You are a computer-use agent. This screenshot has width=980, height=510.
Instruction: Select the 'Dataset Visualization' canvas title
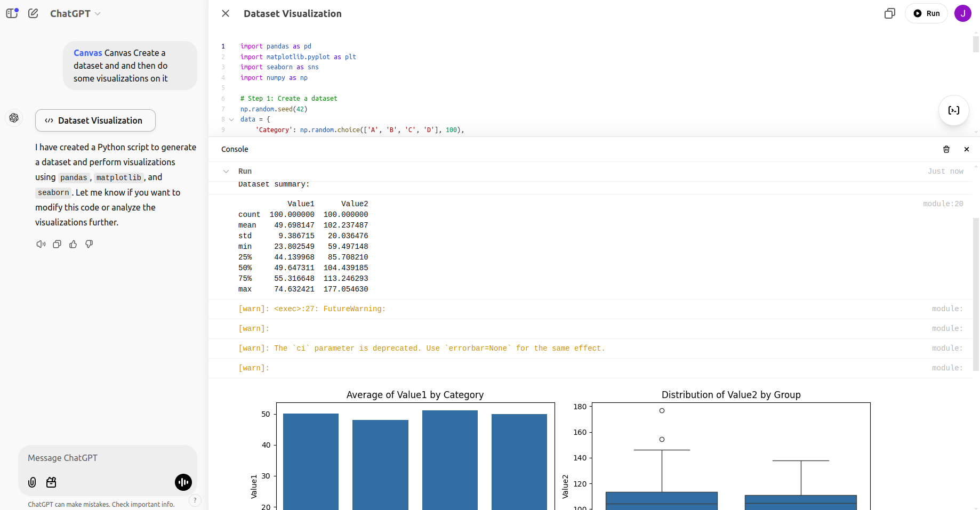(293, 14)
